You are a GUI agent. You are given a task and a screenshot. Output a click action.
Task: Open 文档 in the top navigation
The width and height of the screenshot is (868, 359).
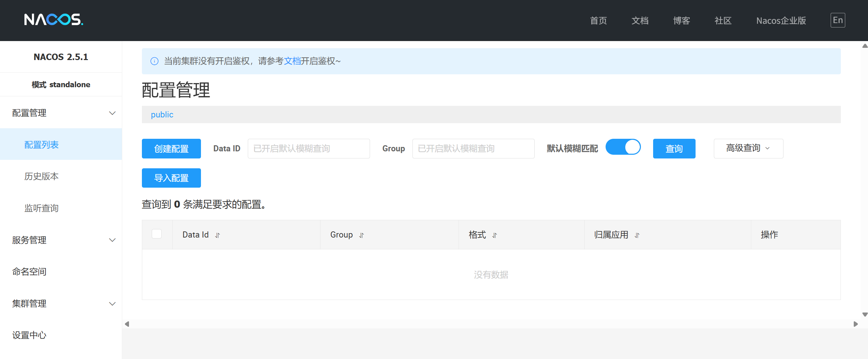coord(640,21)
